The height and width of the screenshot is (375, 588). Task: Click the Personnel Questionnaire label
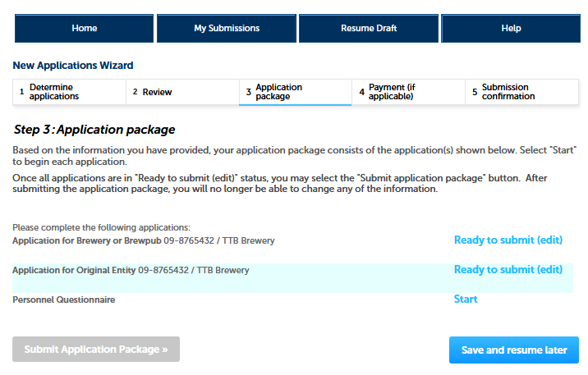(x=64, y=300)
